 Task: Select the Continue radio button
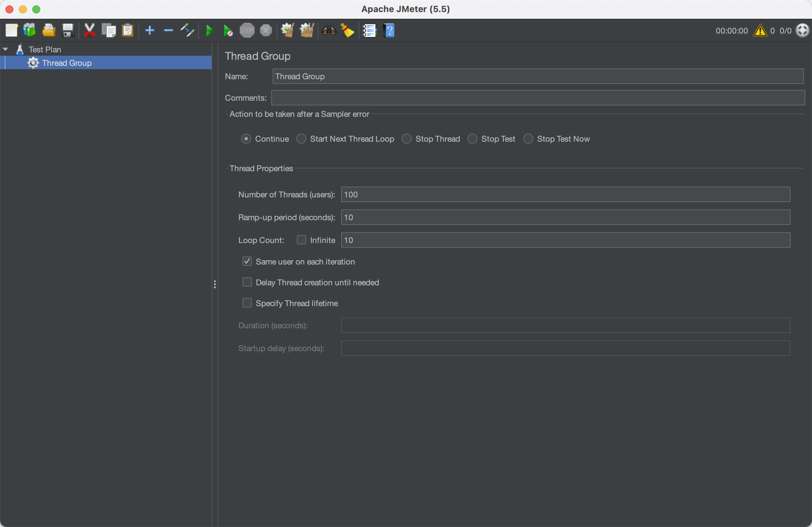(x=246, y=139)
